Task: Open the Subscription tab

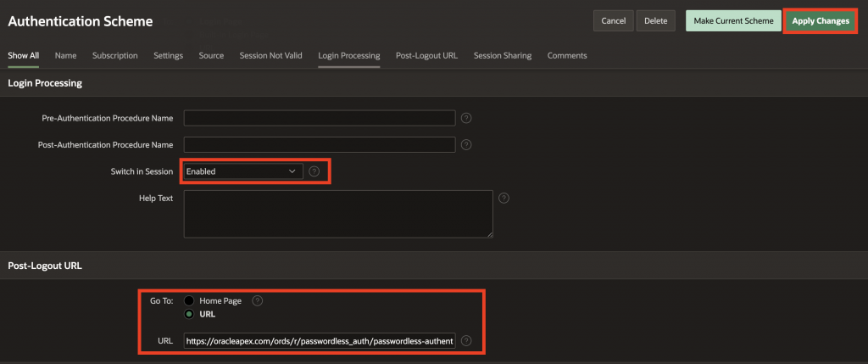Action: (x=115, y=55)
